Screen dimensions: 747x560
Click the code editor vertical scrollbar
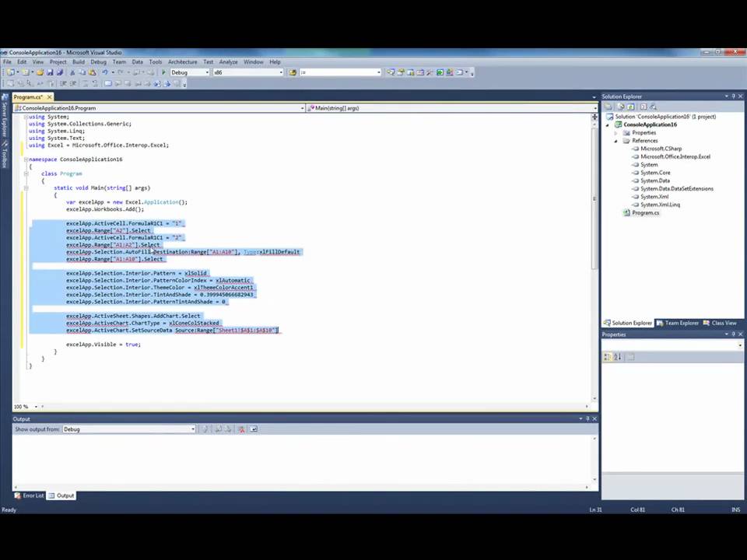click(x=594, y=260)
